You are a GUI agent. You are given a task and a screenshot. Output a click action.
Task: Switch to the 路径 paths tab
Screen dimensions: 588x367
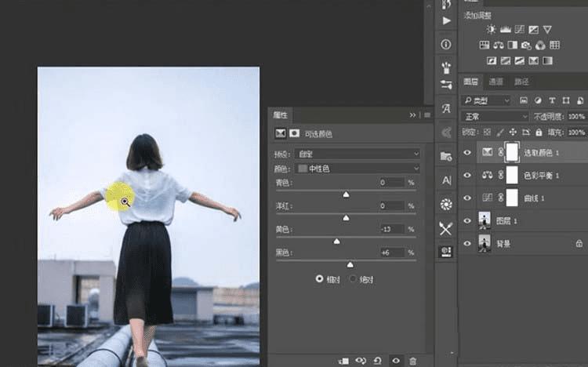click(521, 82)
